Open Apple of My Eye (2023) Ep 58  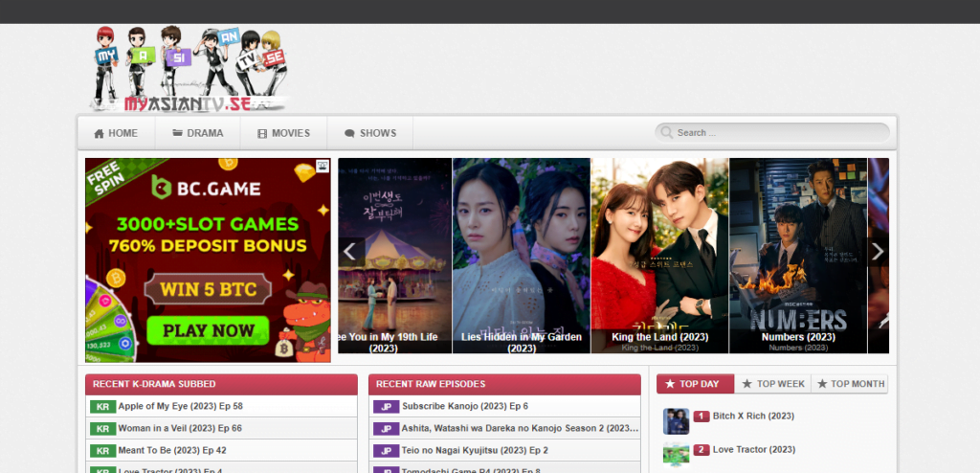pos(180,407)
